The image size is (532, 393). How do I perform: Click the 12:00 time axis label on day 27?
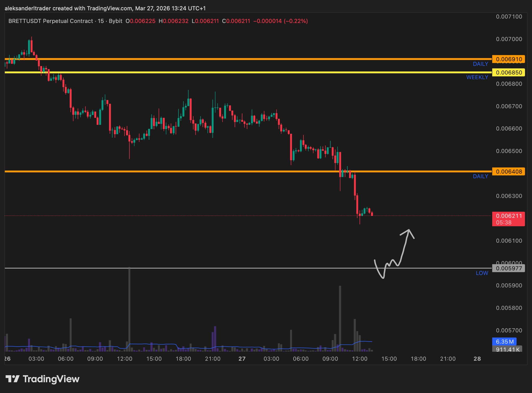pos(360,359)
